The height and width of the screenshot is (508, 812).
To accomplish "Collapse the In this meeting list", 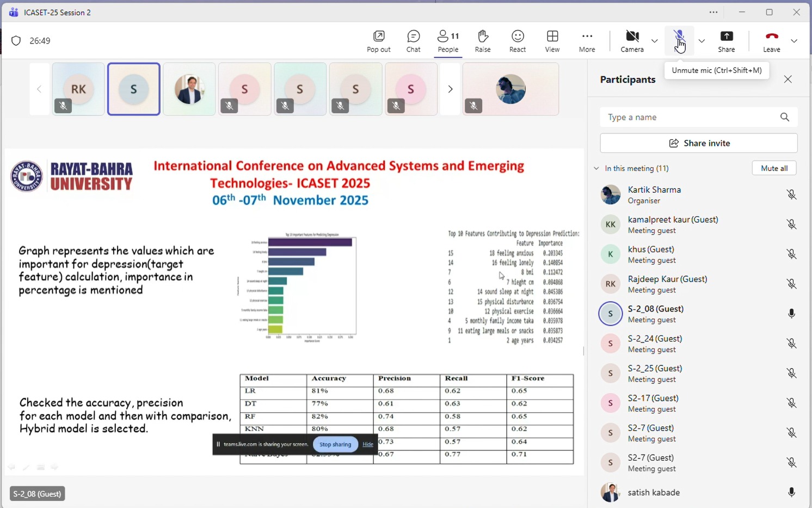I will point(596,168).
